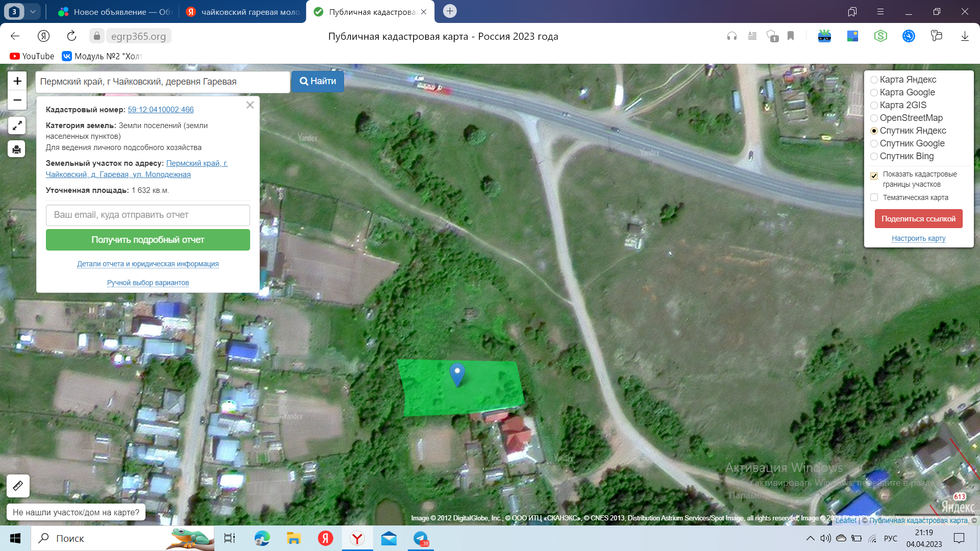Select Спутник Bing radio option

(x=874, y=156)
